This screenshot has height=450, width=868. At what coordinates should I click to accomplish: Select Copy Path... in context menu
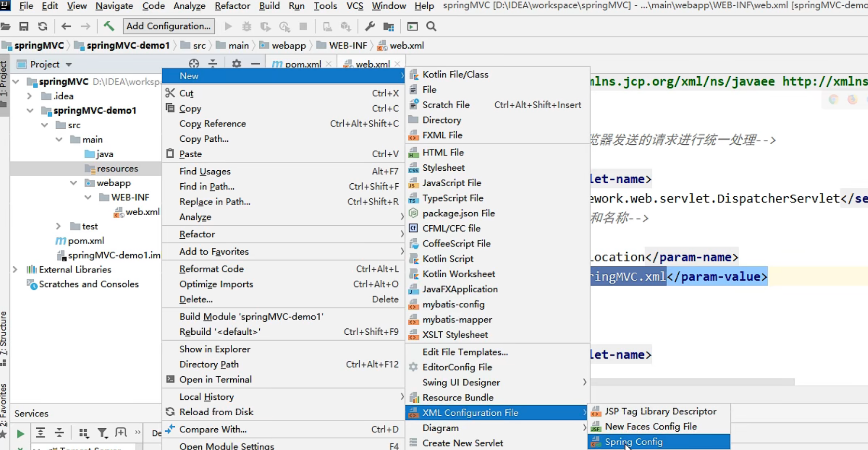tap(283, 139)
